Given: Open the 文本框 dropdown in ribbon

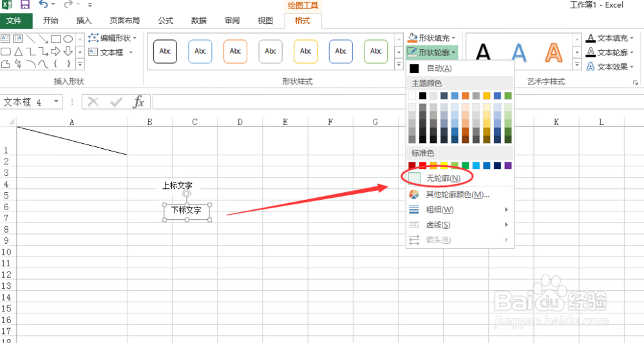Looking at the screenshot, I should 111,53.
